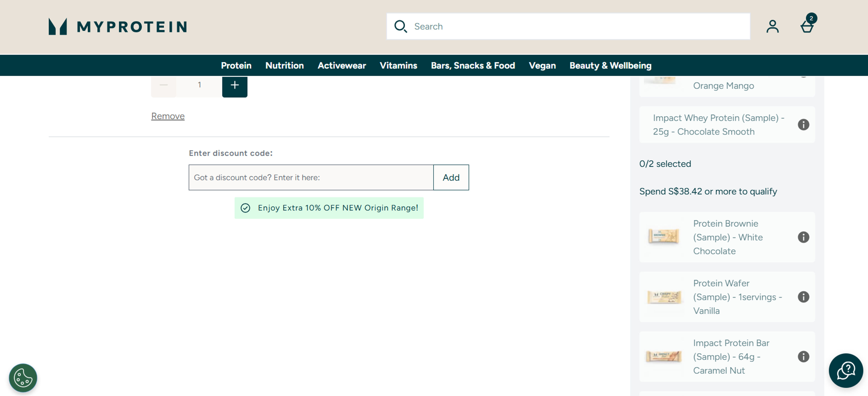Show info for Protein Wafer sample
868x396 pixels.
point(803,297)
